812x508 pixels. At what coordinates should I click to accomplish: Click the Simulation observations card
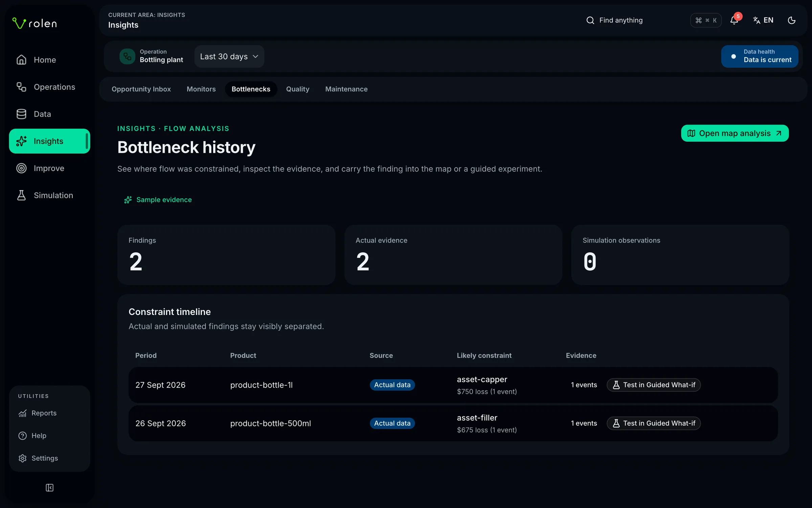[x=680, y=255]
